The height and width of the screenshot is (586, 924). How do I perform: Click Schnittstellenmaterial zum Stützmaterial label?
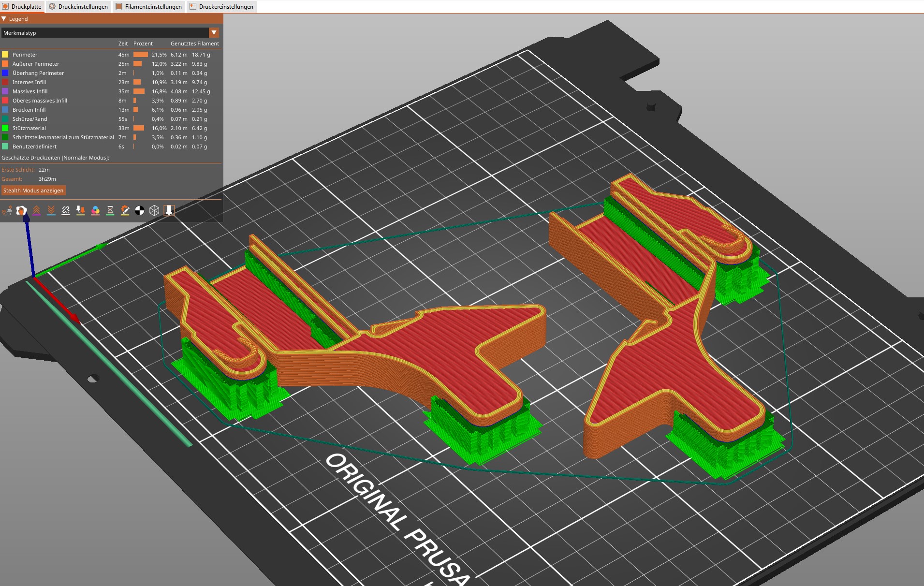[x=63, y=137]
